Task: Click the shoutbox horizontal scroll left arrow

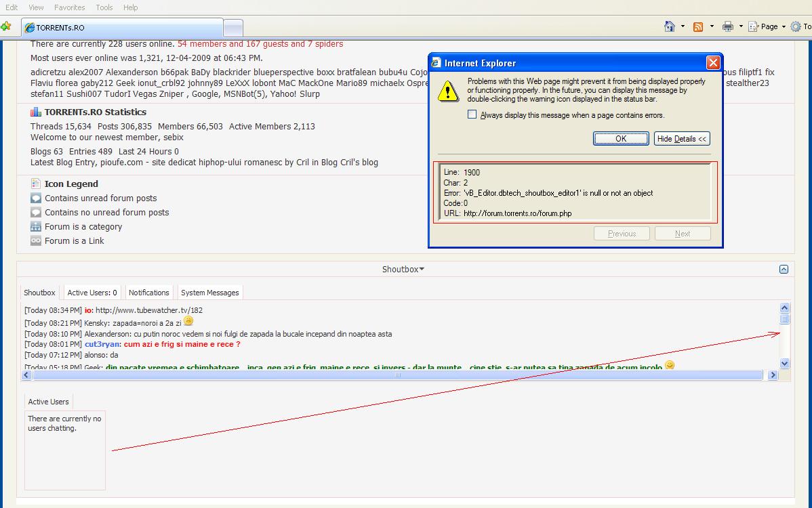Action: coord(27,375)
